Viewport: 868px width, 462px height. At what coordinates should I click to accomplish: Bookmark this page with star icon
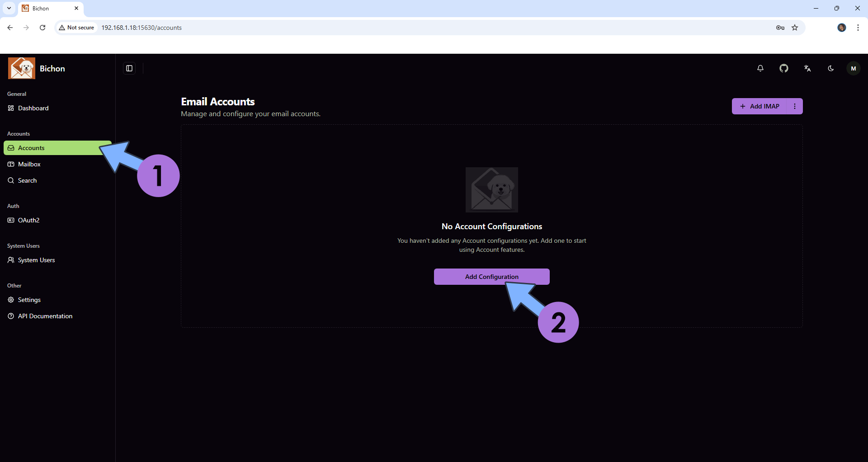(795, 28)
